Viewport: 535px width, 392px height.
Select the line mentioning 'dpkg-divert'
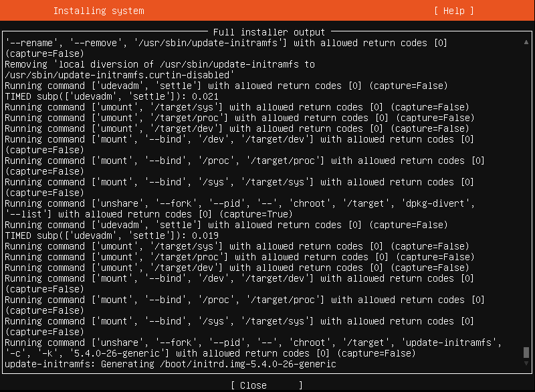(x=239, y=203)
